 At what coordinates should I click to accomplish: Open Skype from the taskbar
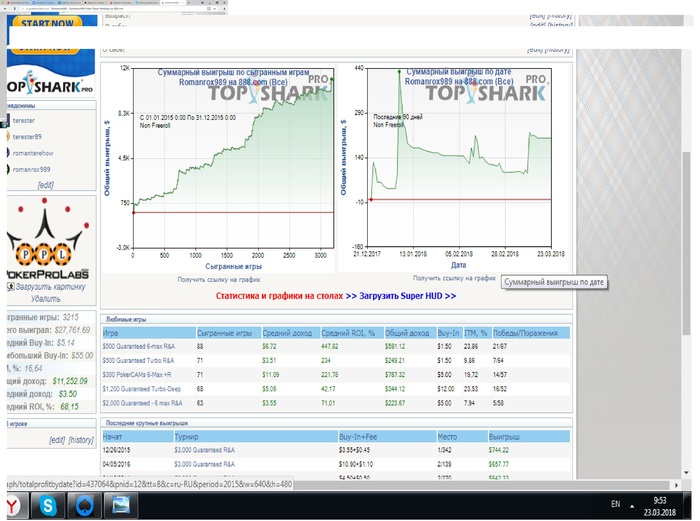pos(47,505)
